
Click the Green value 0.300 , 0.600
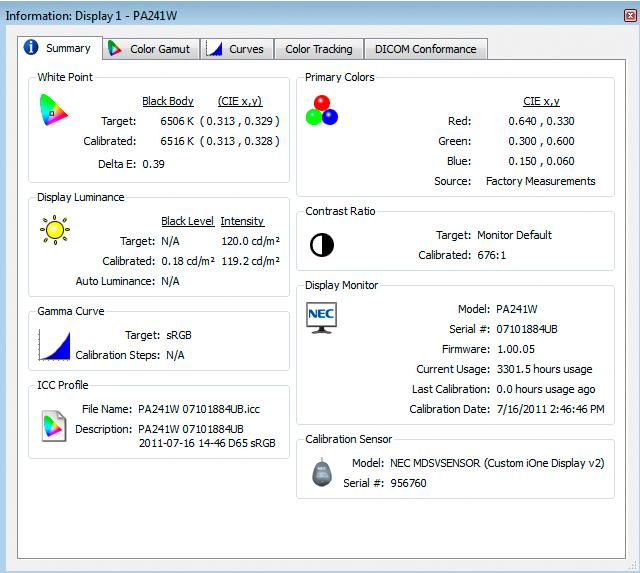coord(541,141)
